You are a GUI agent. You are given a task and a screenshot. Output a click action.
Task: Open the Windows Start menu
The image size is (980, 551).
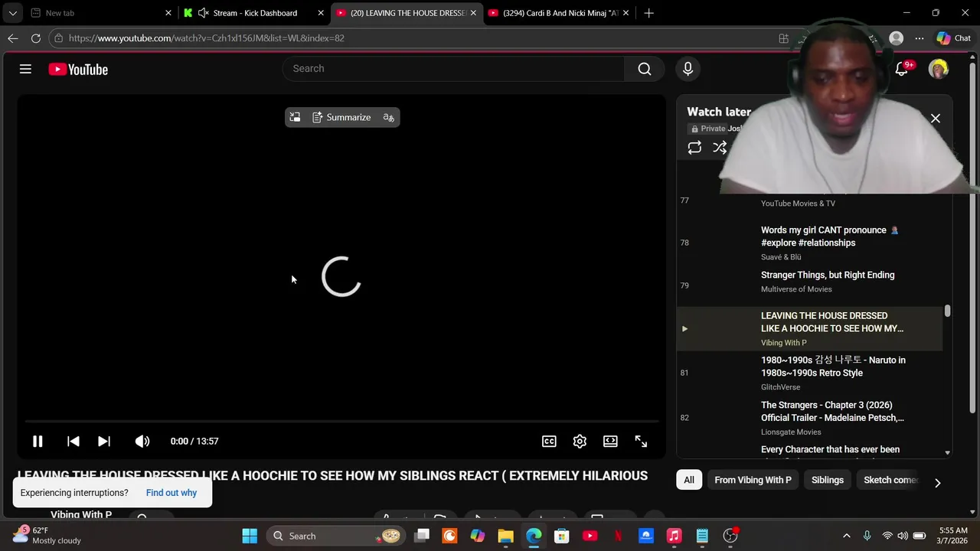click(x=250, y=536)
